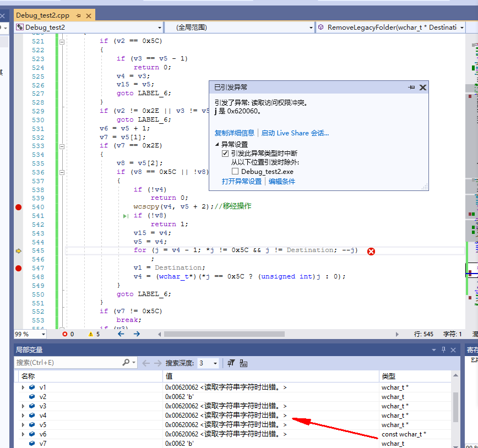
Task: Click edit conditions (编辑条件) link
Action: tap(282, 181)
